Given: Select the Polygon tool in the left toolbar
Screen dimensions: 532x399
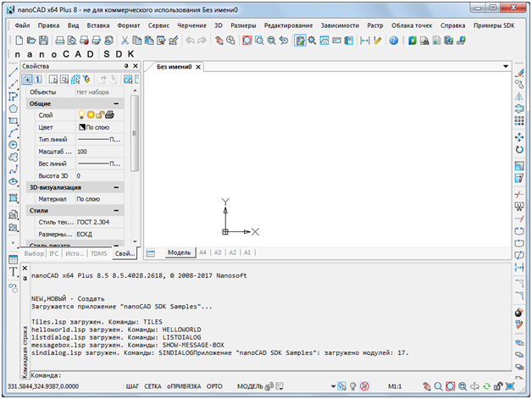Looking at the screenshot, I should (x=13, y=108).
